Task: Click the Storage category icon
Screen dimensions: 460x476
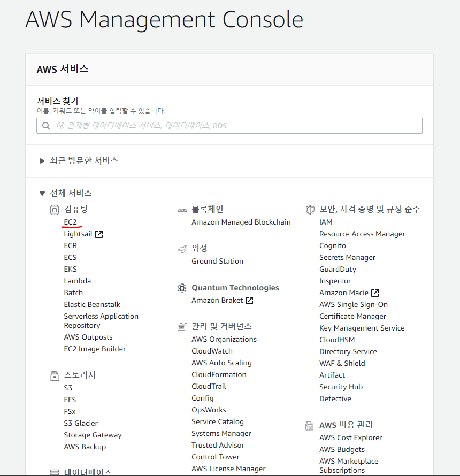Action: tap(55, 376)
